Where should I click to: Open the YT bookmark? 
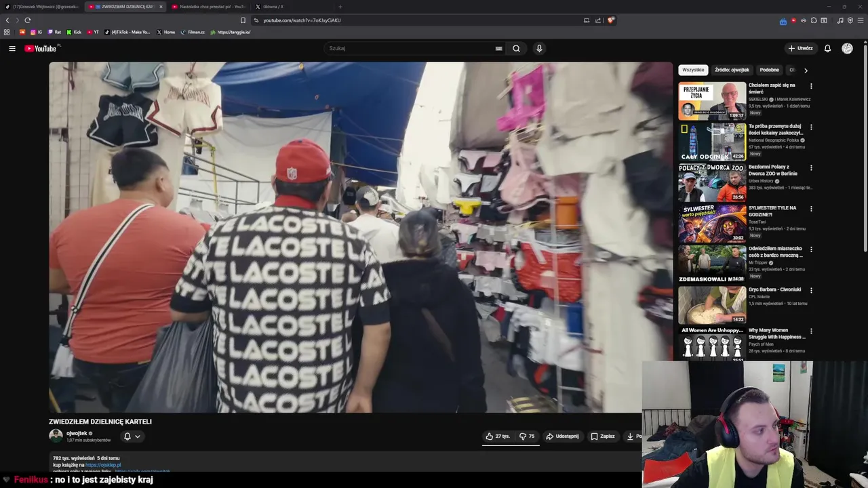[x=93, y=32]
